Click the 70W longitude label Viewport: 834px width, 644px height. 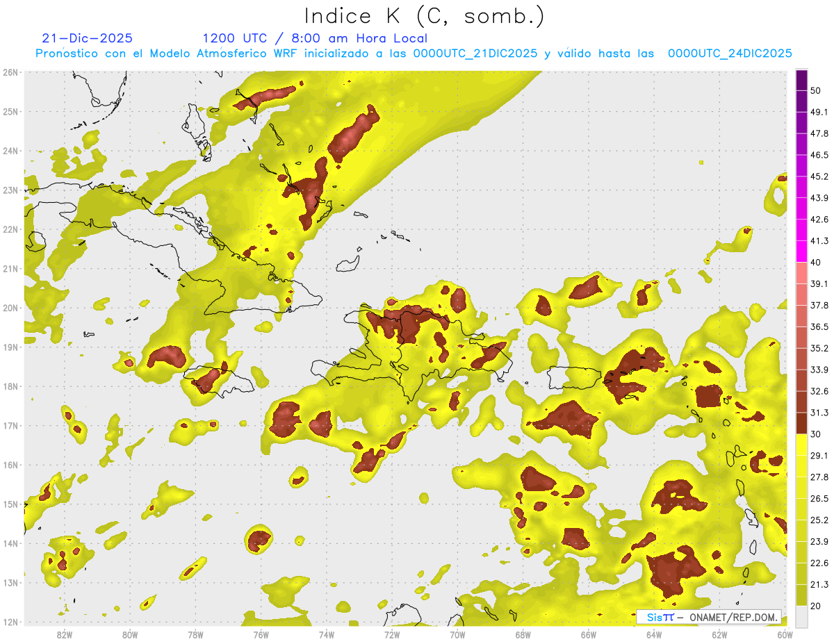click(x=457, y=635)
